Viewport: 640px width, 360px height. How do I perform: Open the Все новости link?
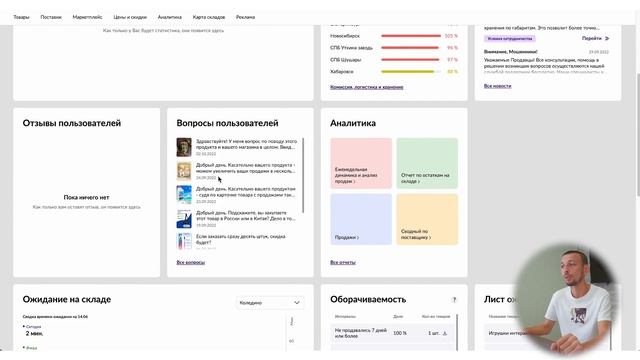click(498, 86)
